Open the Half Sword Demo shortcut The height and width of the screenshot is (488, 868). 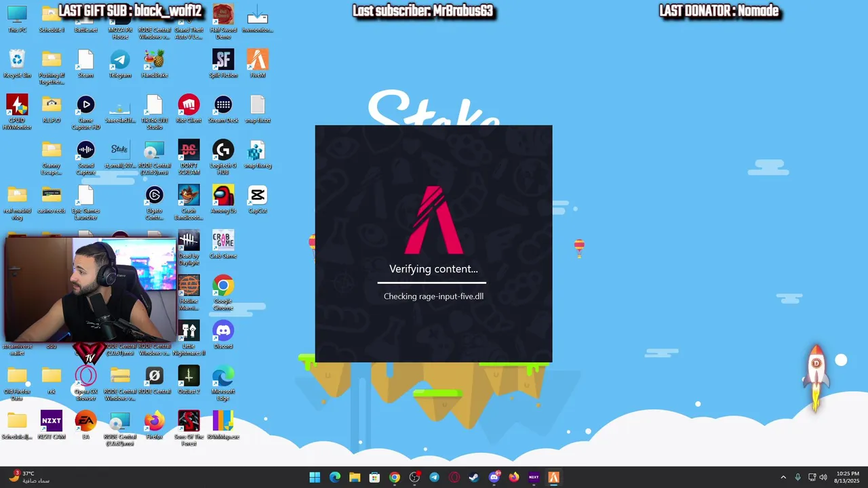tap(223, 22)
